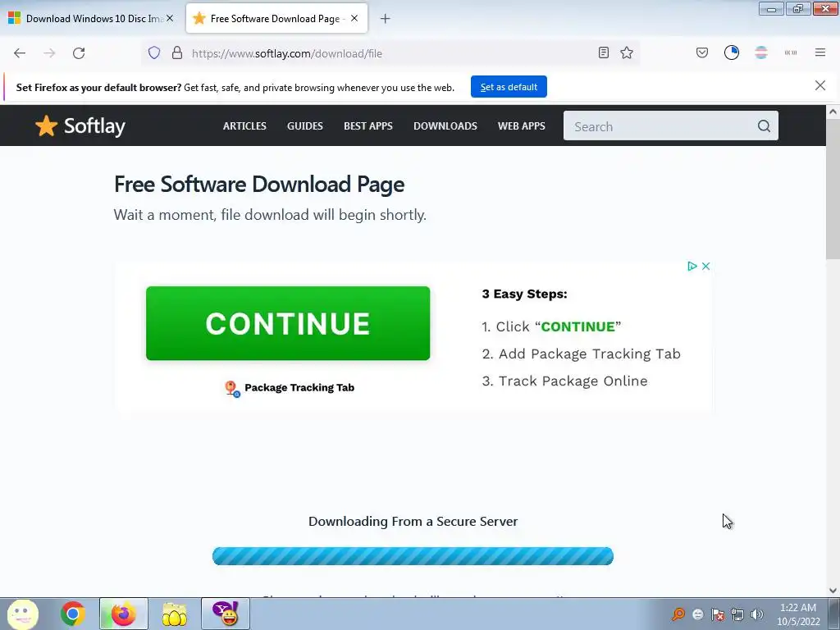Viewport: 840px width, 630px height.
Task: Click the Package Tracking Tab pin icon
Action: (x=232, y=388)
